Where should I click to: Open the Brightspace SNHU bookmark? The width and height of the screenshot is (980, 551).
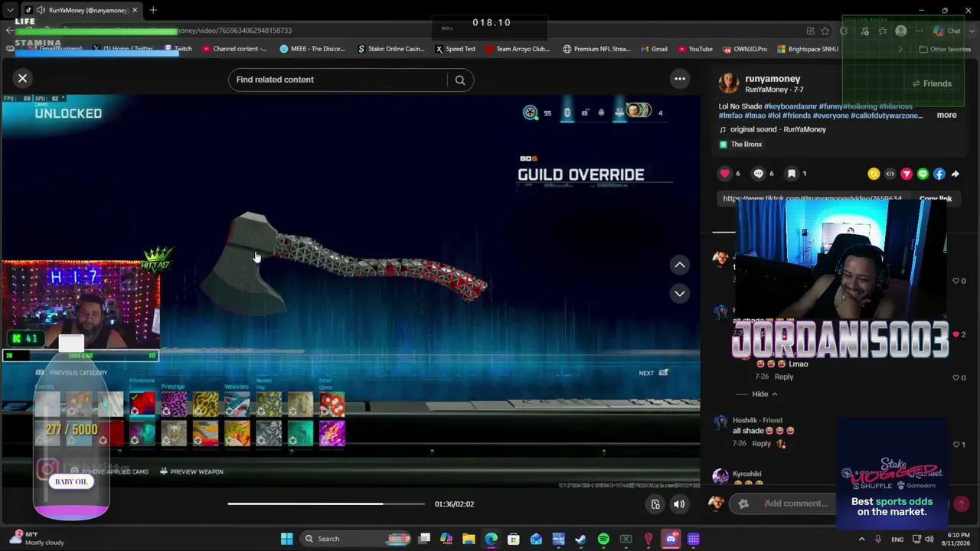click(x=808, y=49)
